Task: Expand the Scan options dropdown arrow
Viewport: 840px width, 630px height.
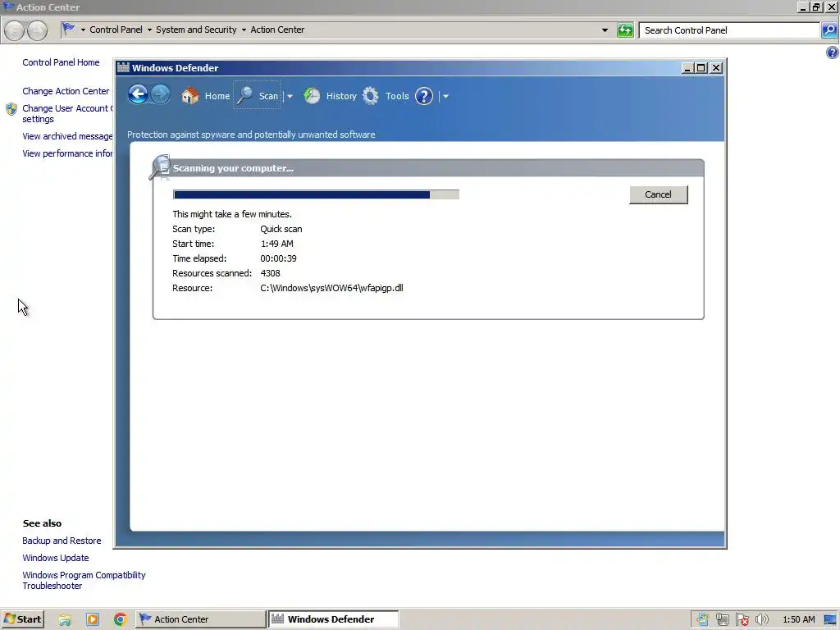Action: tap(290, 97)
